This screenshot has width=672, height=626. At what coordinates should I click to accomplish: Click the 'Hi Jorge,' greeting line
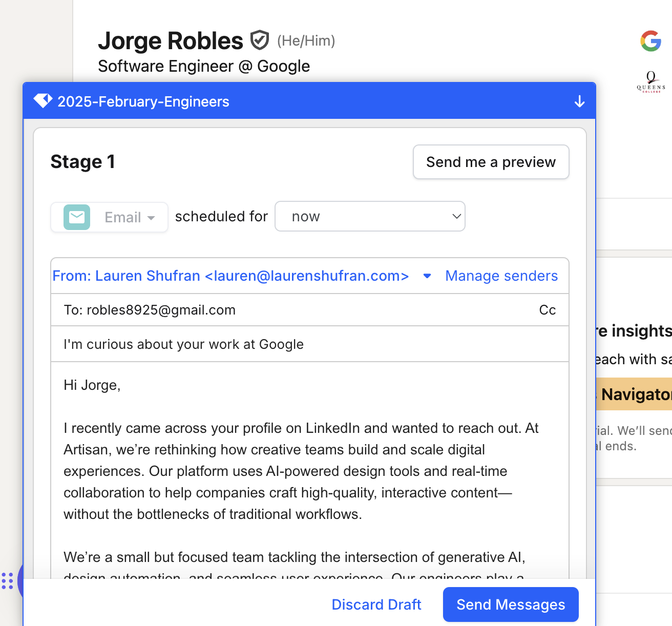pos(92,385)
